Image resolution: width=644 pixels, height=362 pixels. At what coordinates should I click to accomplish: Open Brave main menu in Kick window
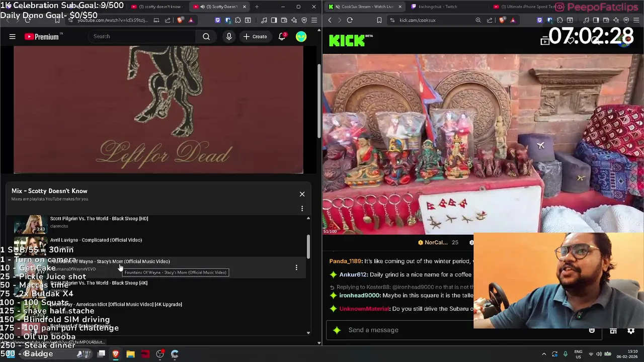pos(636,20)
